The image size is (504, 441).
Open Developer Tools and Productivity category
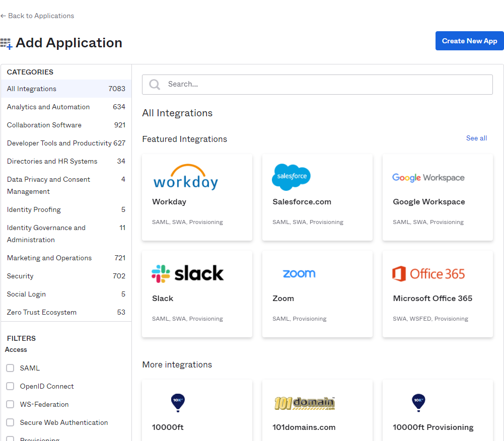pos(66,143)
